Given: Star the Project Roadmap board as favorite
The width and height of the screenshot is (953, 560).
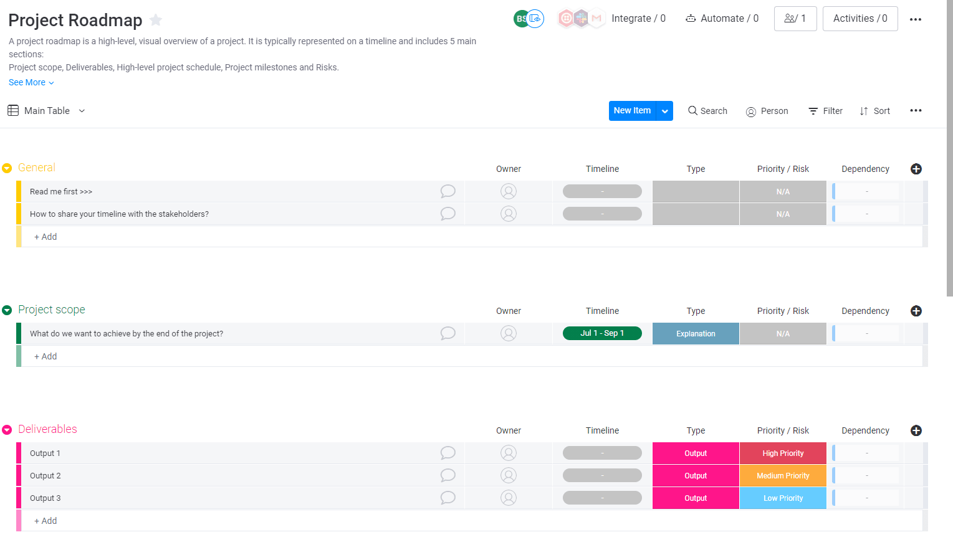Looking at the screenshot, I should [156, 20].
